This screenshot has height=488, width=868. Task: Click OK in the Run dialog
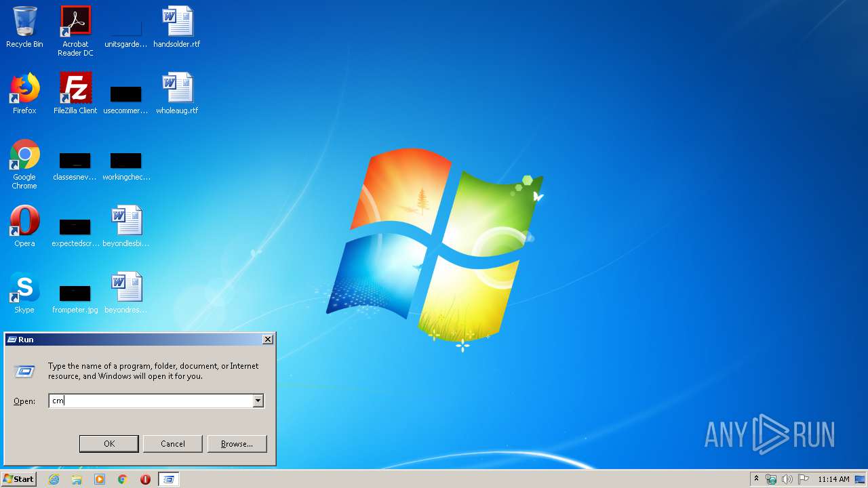109,444
